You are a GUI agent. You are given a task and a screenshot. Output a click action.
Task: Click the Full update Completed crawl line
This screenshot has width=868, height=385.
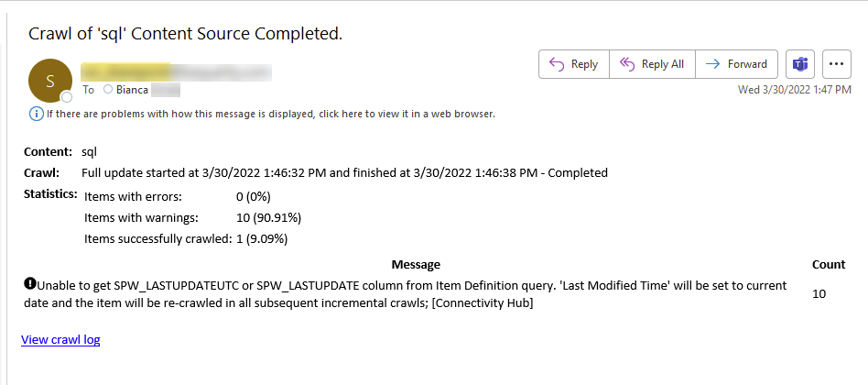pyautogui.click(x=344, y=172)
